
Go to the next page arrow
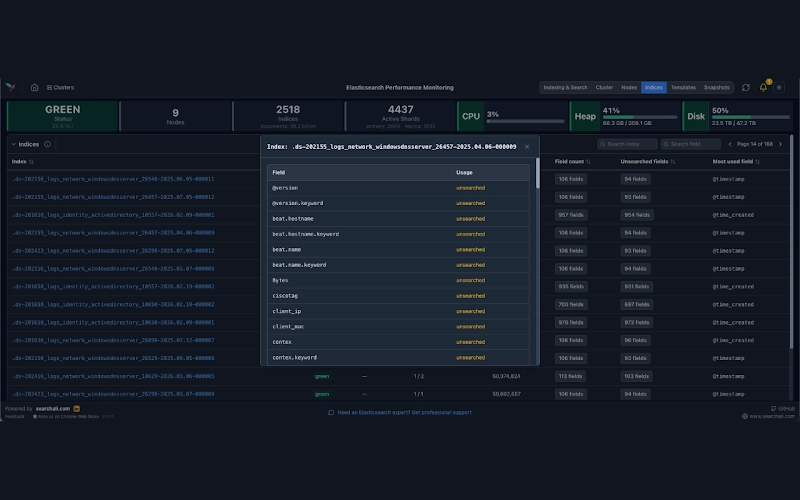[x=780, y=144]
